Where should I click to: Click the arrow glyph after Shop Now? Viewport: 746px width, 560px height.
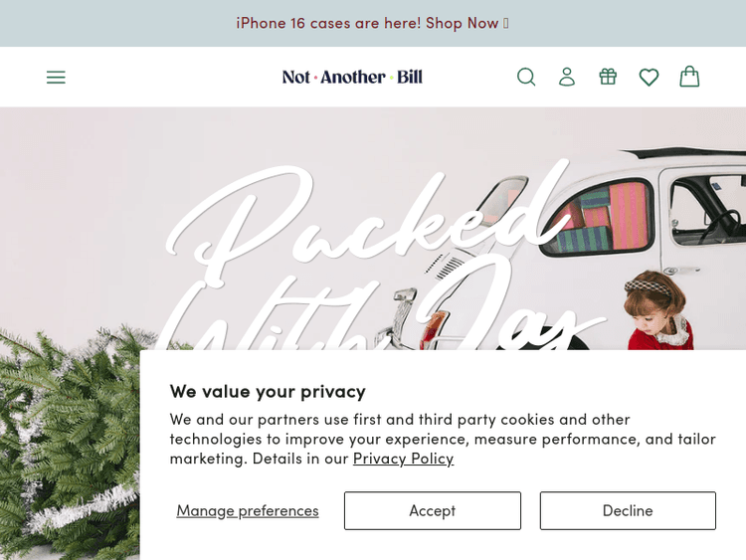coord(505,23)
